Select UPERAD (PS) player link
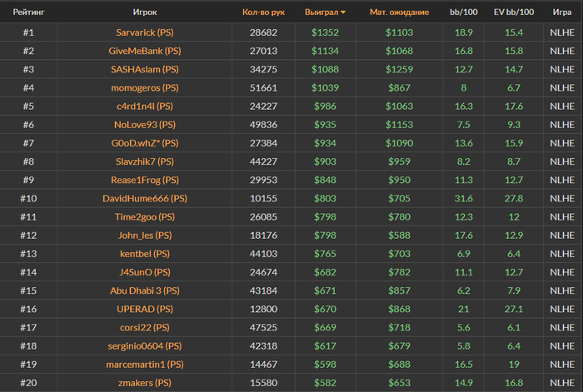583x392 pixels. tap(144, 309)
